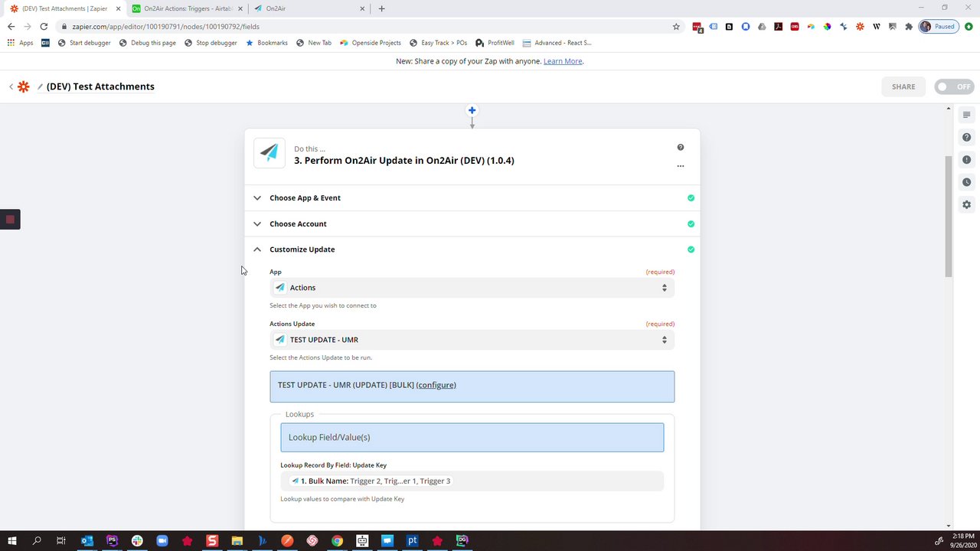980x551 pixels.
Task: Open the Openside Projects bookmark
Action: point(371,43)
